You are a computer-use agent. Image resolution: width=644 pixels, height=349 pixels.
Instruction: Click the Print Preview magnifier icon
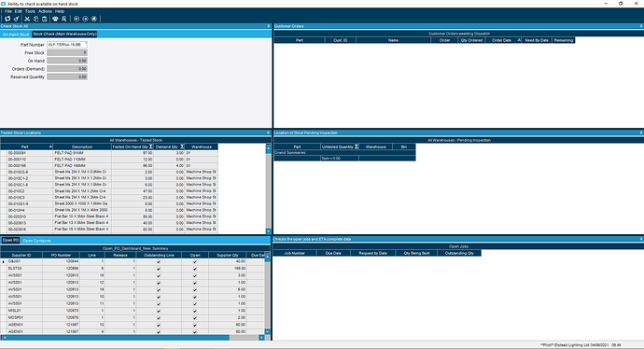tap(64, 19)
